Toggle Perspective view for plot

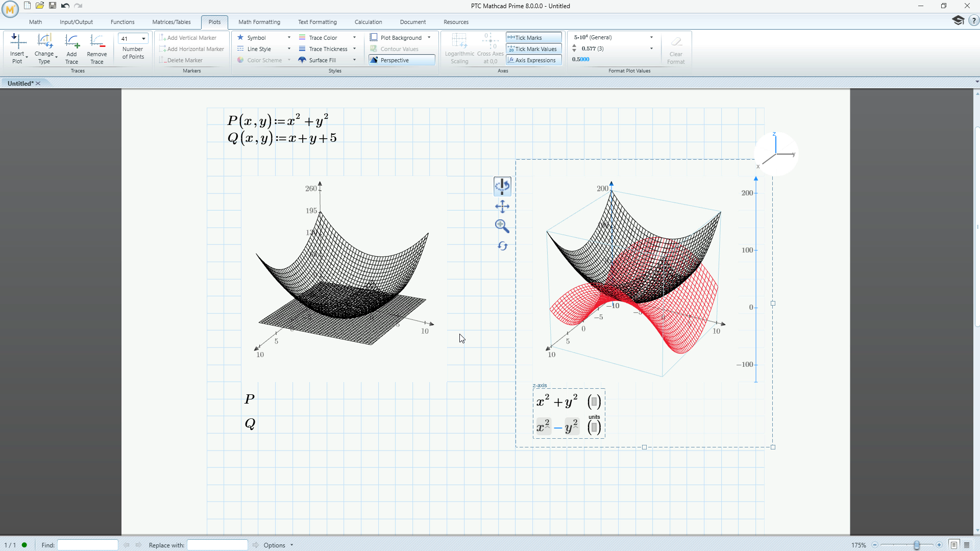click(402, 60)
